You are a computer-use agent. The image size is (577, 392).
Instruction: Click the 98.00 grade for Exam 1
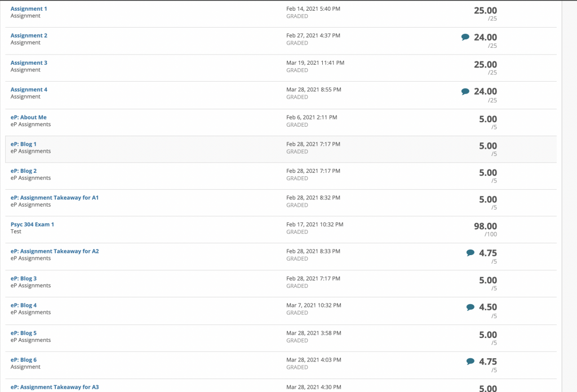485,226
